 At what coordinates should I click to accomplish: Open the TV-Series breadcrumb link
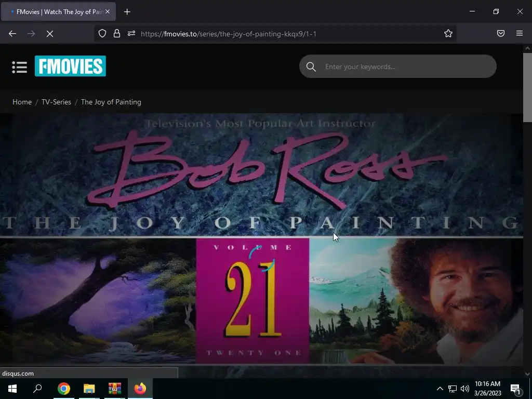click(x=56, y=102)
